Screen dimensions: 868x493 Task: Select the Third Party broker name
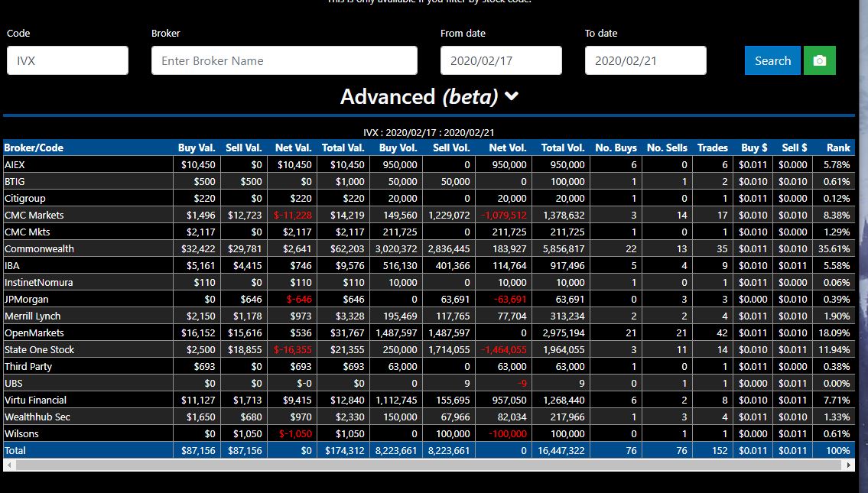(x=28, y=366)
